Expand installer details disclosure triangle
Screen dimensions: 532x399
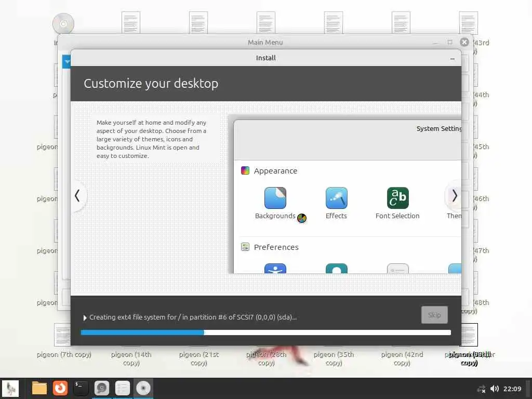tap(85, 317)
